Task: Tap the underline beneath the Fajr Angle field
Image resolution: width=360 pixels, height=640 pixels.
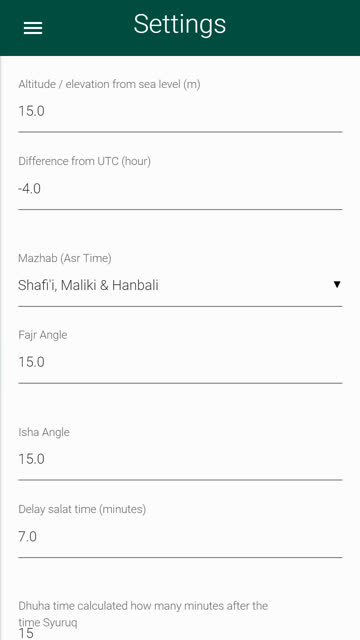Action: tap(180, 383)
